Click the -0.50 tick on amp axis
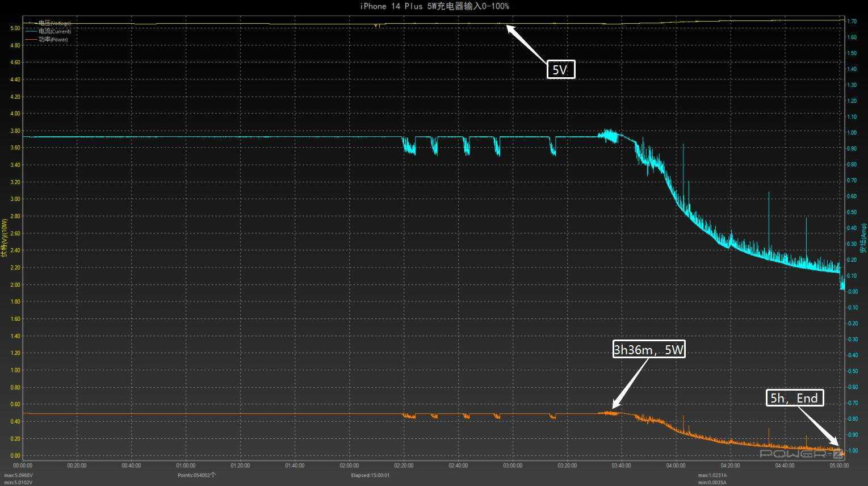 (852, 371)
